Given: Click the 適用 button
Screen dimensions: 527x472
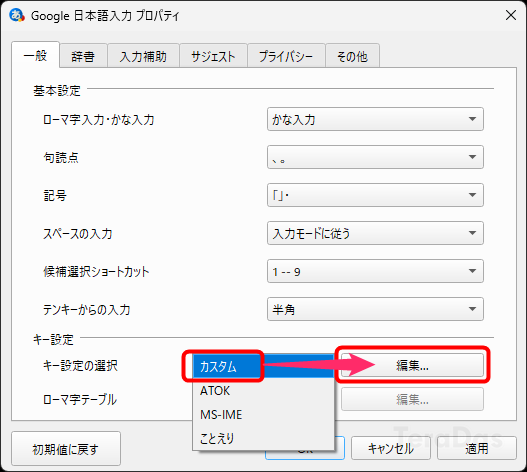Looking at the screenshot, I should (x=477, y=448).
